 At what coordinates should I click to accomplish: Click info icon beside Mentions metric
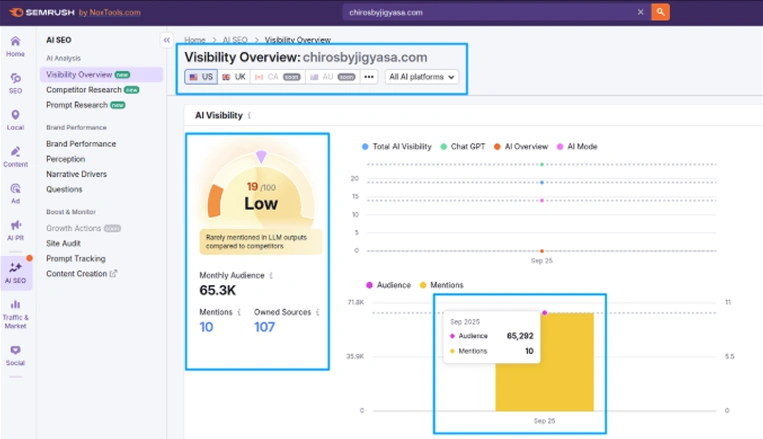[x=239, y=312]
